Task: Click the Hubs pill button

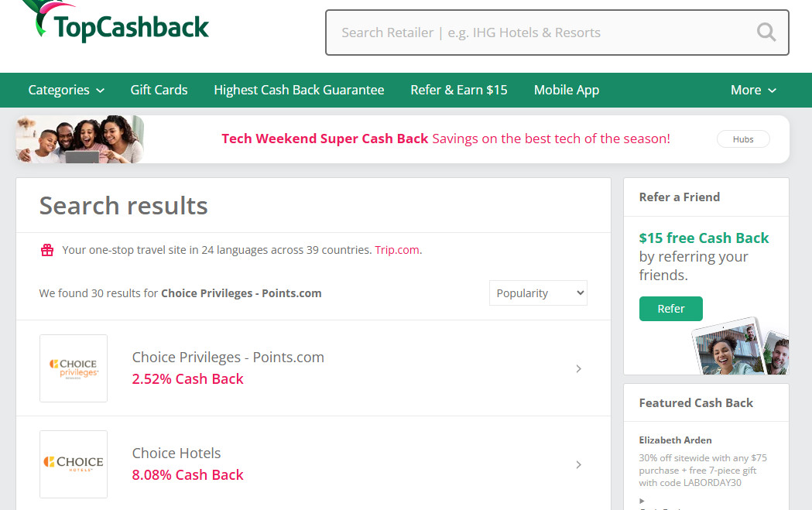Action: coord(742,139)
